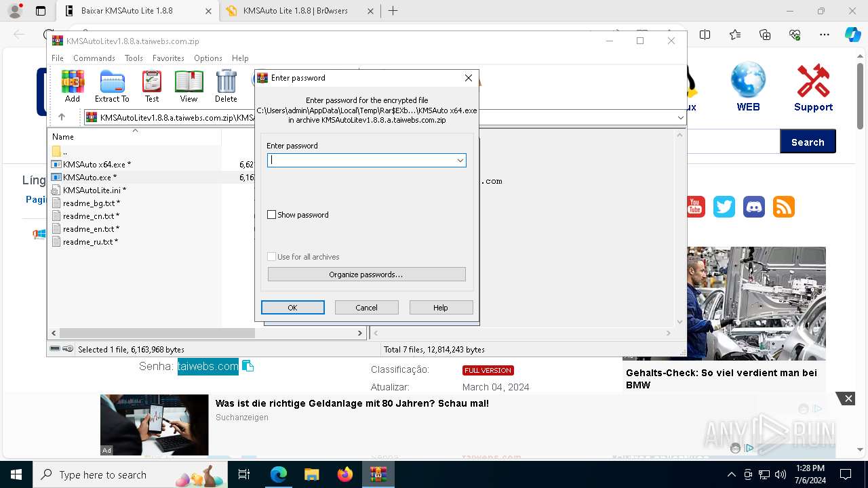Go up one folder level in WinRAR
Image resolution: width=868 pixels, height=488 pixels.
pyautogui.click(x=61, y=117)
